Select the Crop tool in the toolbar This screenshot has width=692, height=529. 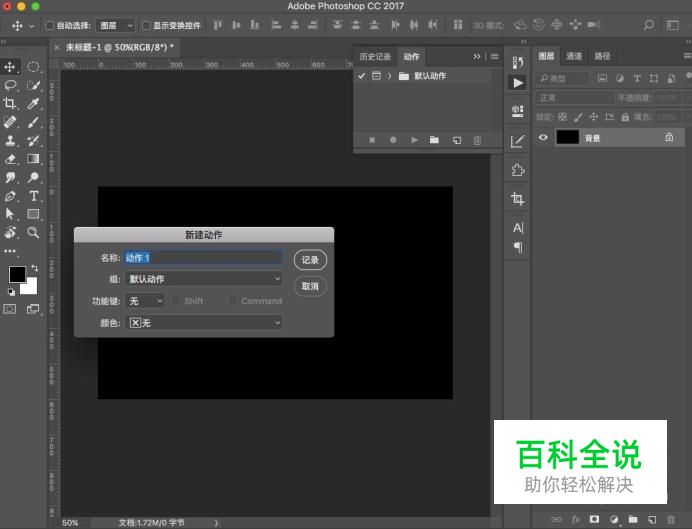click(11, 103)
